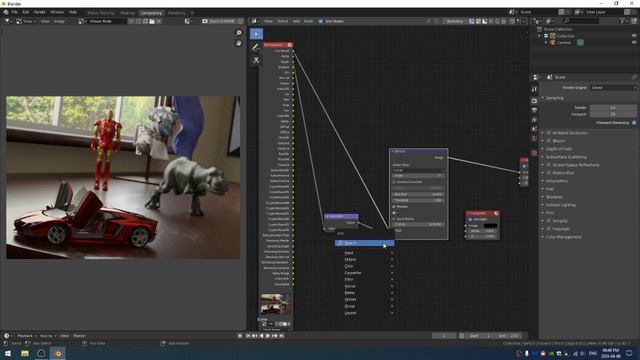Toggle Preview checkbox in Defocus node
640x360 pixels.
(x=394, y=207)
